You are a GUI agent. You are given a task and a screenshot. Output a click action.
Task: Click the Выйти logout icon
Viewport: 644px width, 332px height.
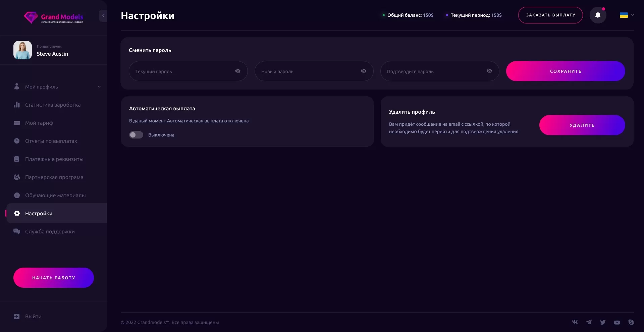pyautogui.click(x=17, y=316)
